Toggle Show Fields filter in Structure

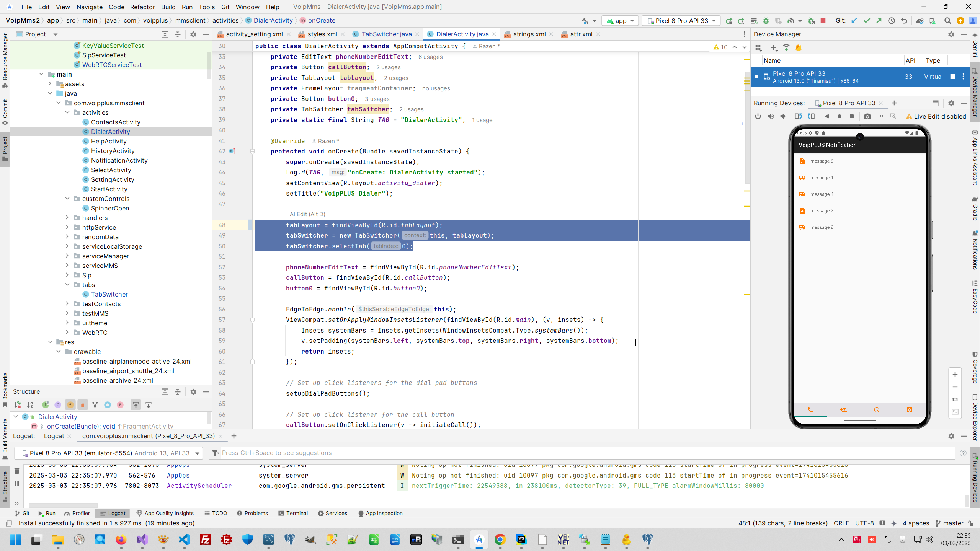tap(70, 405)
